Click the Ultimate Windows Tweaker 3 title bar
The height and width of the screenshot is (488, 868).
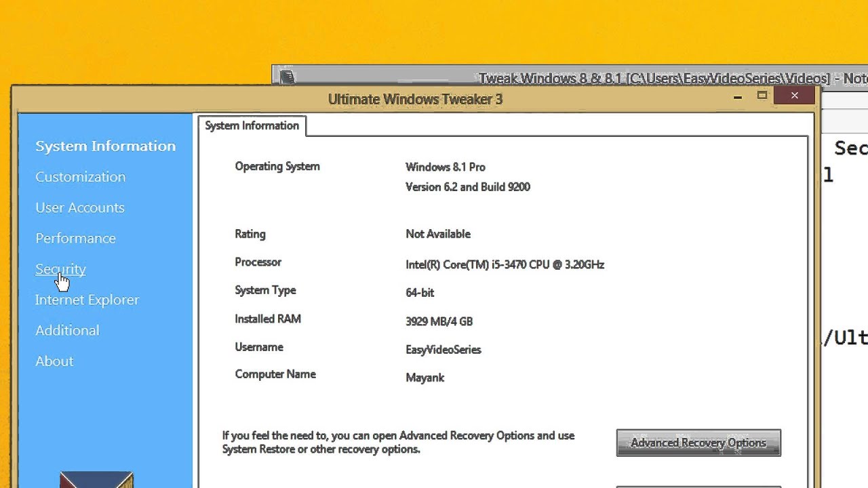[x=415, y=99]
